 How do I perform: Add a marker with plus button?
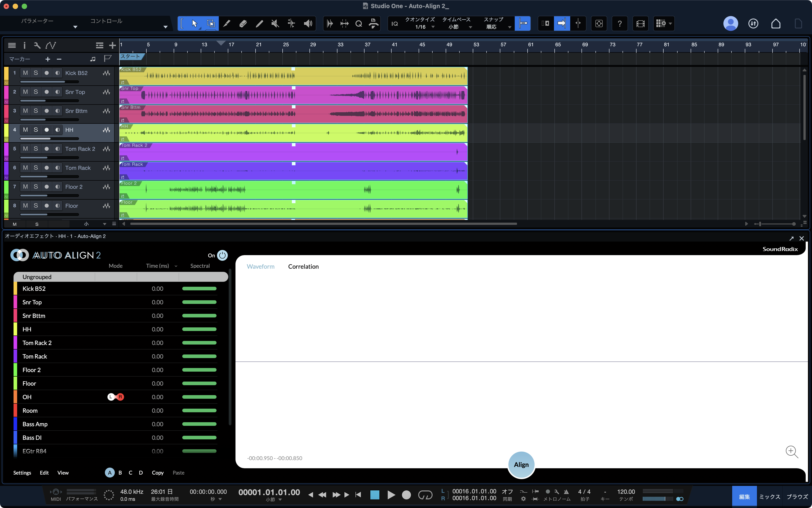click(x=48, y=59)
